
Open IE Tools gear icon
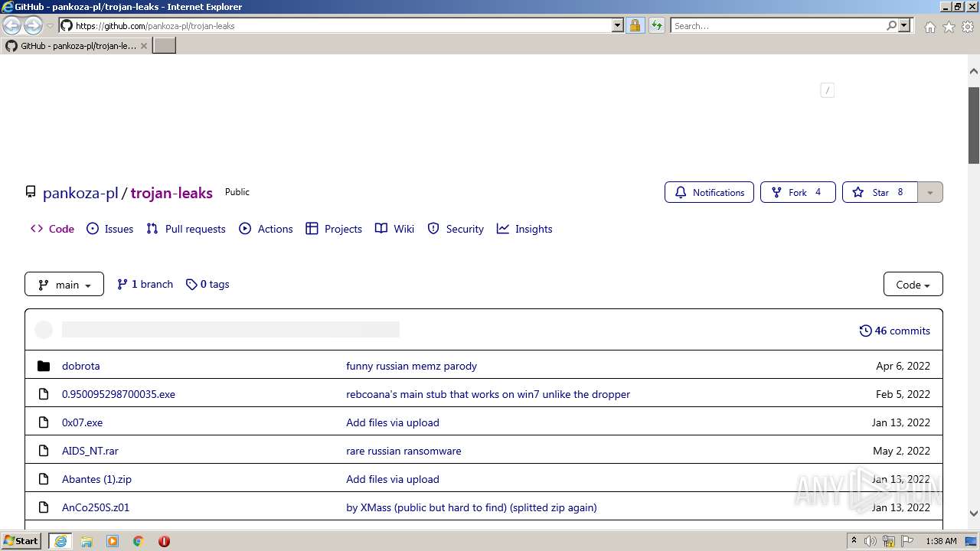[967, 27]
